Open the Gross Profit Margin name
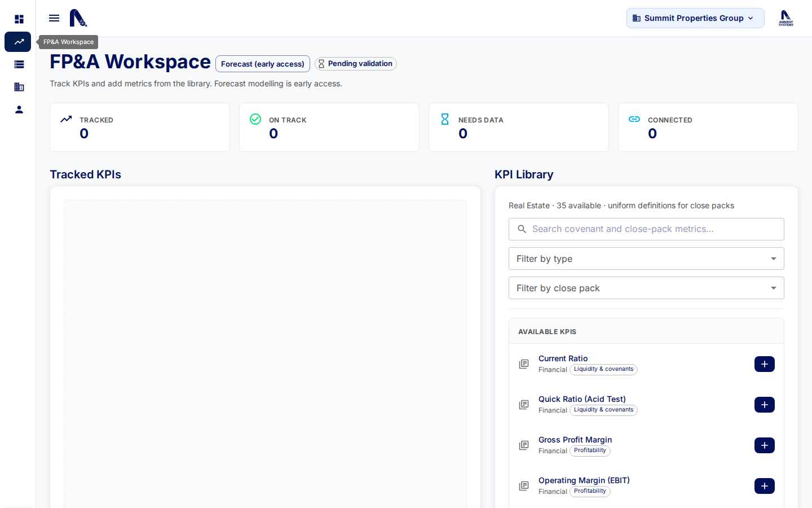The height and width of the screenshot is (508, 812). [x=575, y=440]
